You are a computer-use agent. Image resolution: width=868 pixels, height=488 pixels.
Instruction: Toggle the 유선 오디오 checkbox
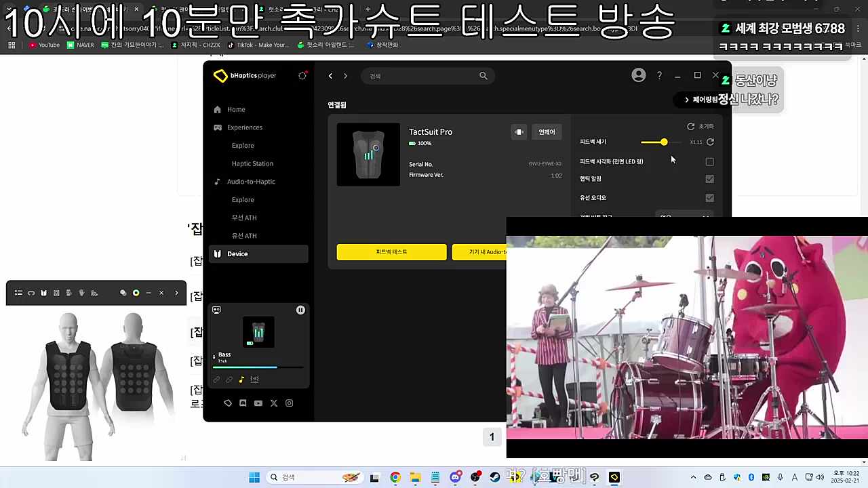point(710,198)
